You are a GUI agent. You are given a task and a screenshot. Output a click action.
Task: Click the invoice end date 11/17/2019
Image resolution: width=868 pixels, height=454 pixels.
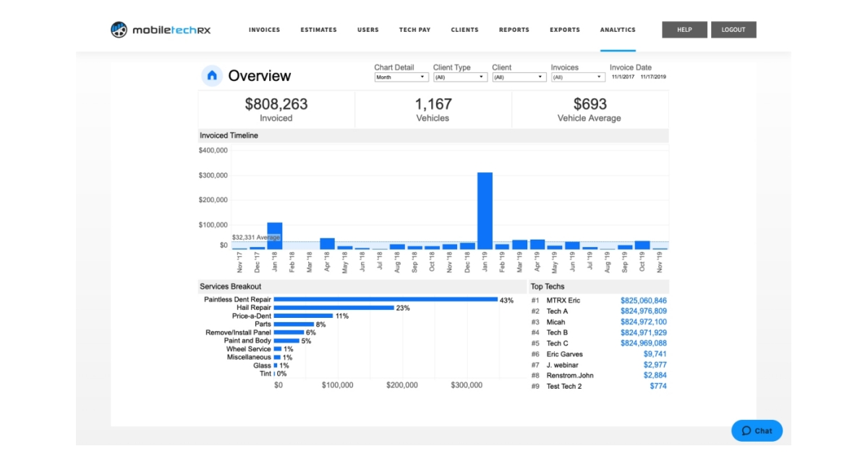point(653,77)
